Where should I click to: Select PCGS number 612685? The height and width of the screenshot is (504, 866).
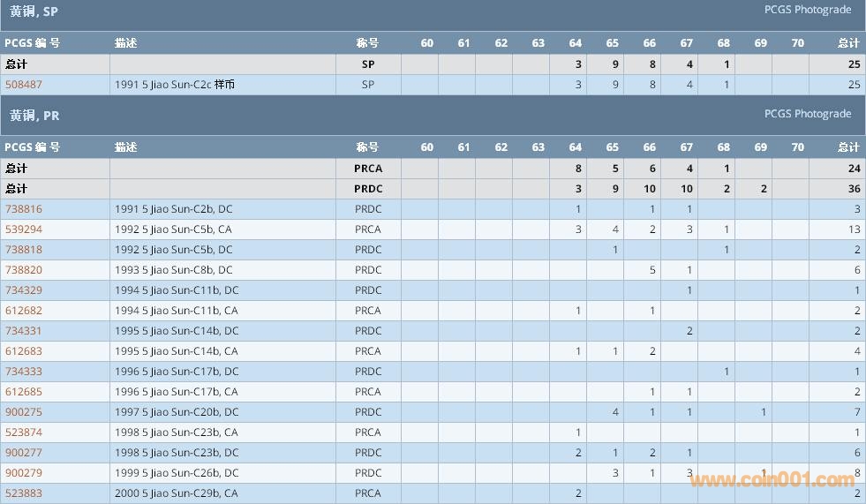pyautogui.click(x=24, y=392)
